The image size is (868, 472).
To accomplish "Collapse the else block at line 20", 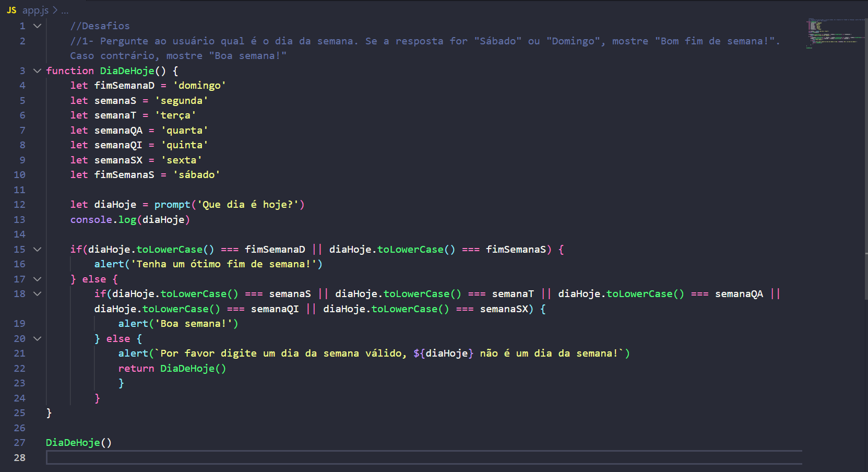I will (x=37, y=338).
